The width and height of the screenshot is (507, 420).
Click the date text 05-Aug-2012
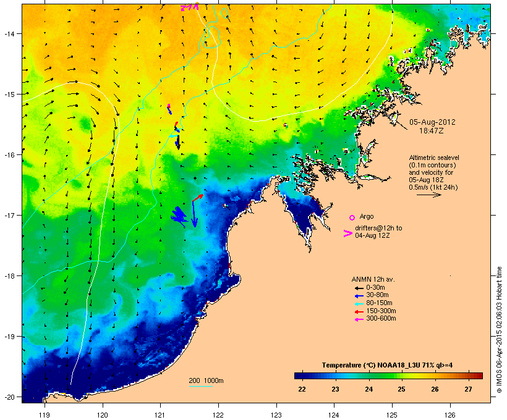click(x=432, y=122)
